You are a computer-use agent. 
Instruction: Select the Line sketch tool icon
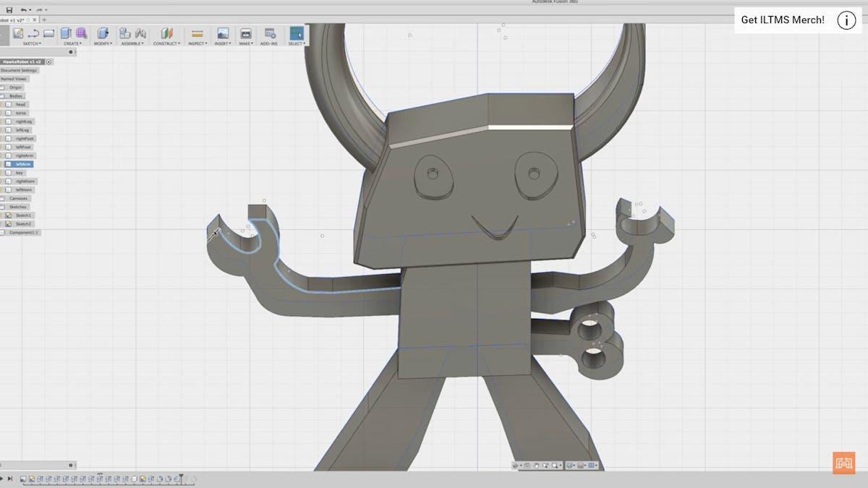click(33, 33)
